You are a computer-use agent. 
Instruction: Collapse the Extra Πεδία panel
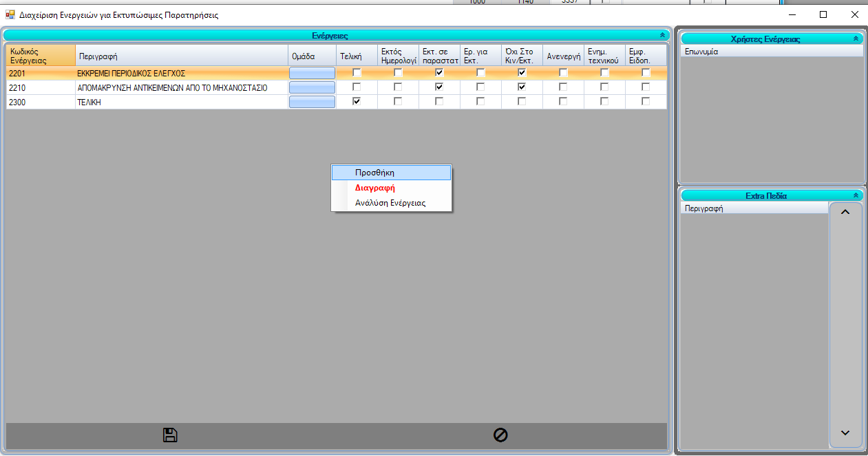point(856,196)
